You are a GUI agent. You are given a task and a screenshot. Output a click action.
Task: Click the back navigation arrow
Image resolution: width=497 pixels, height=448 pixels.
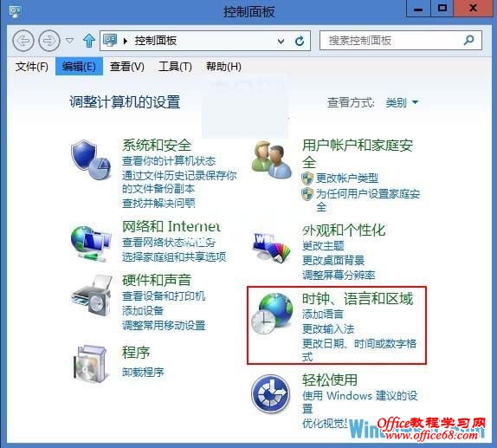[23, 41]
